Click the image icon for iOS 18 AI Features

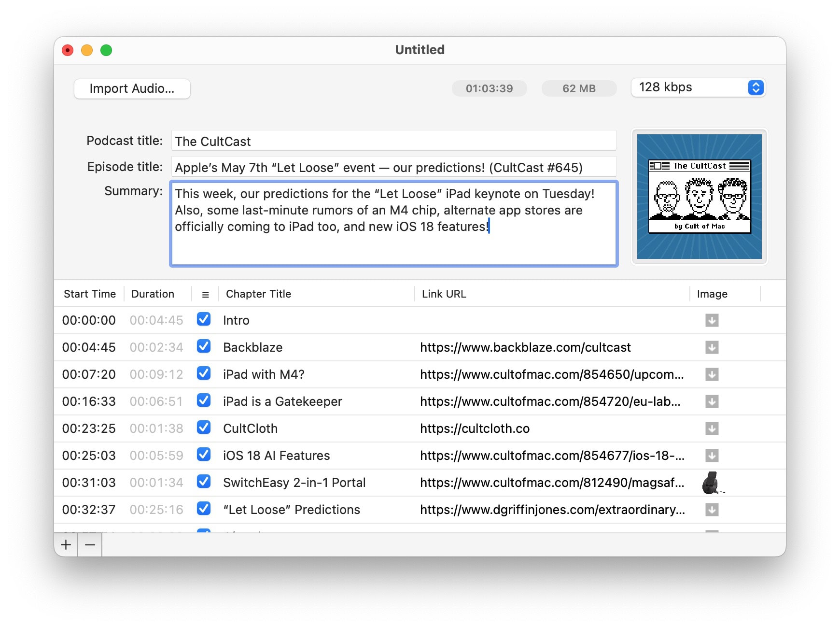pyautogui.click(x=712, y=456)
